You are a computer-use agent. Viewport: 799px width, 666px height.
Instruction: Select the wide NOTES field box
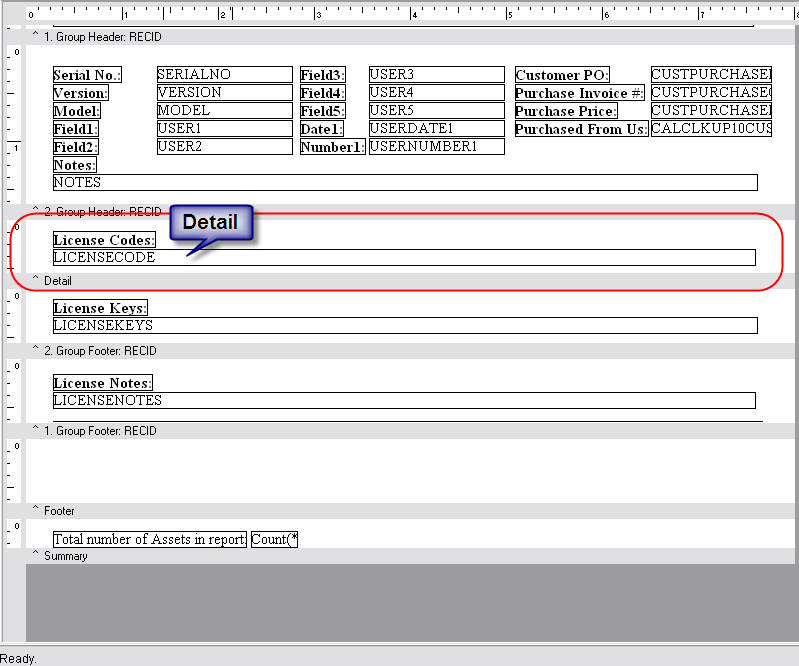click(404, 183)
